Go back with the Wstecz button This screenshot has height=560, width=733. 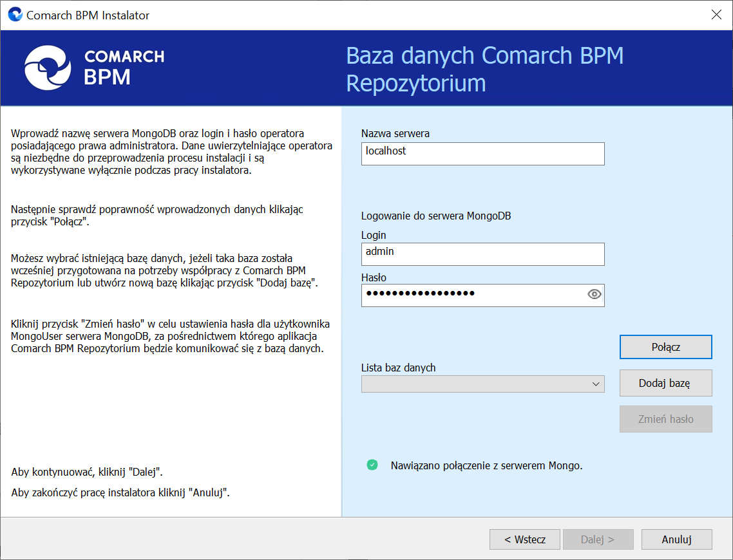(524, 539)
